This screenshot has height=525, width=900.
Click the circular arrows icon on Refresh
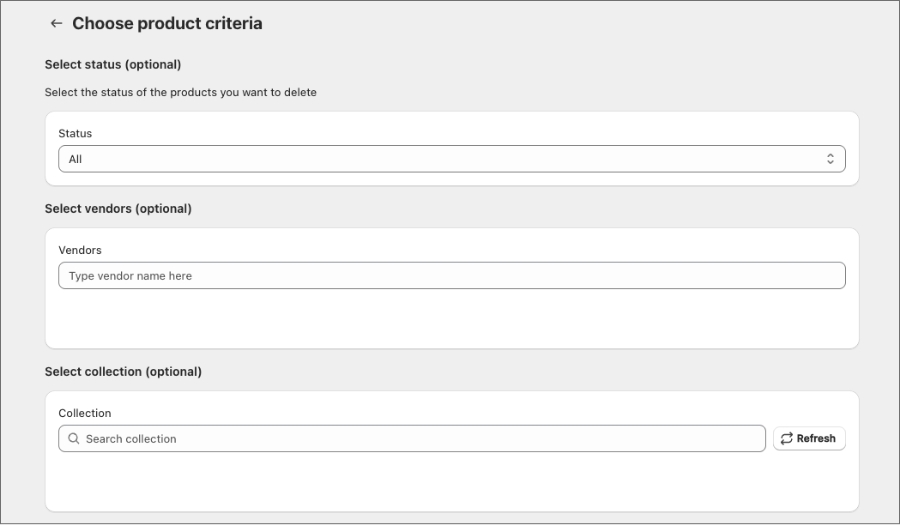(787, 439)
